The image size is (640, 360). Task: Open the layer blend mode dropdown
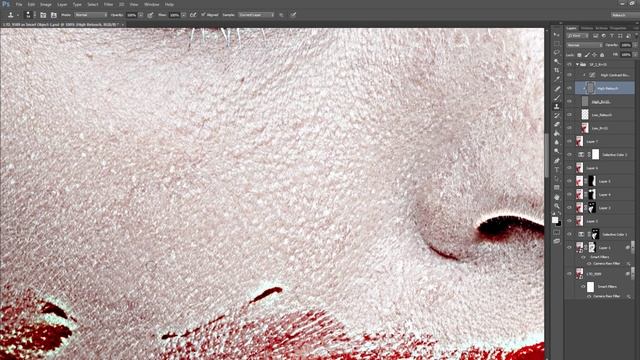pyautogui.click(x=584, y=45)
